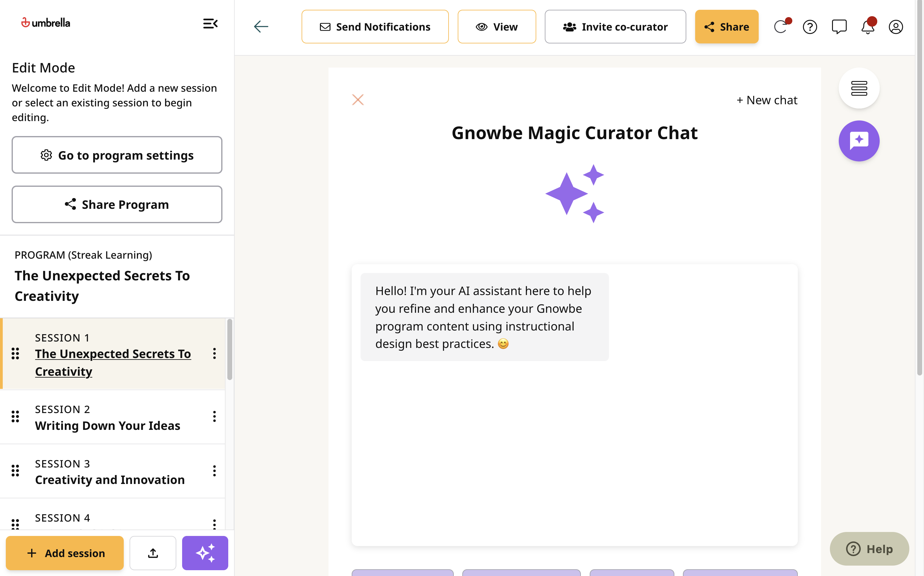Grab the drag handle for Session 2
924x576 pixels.
(15, 416)
